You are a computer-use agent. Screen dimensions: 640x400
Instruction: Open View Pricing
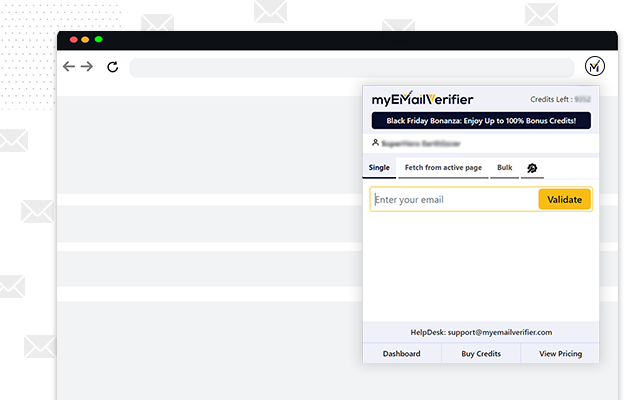(x=560, y=353)
